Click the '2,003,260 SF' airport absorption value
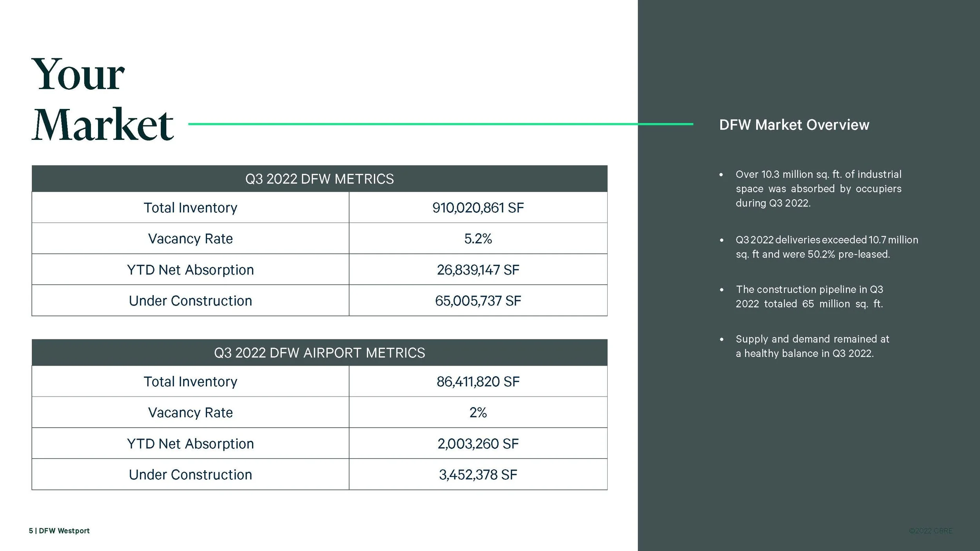This screenshot has height=551, width=980. coord(478,443)
